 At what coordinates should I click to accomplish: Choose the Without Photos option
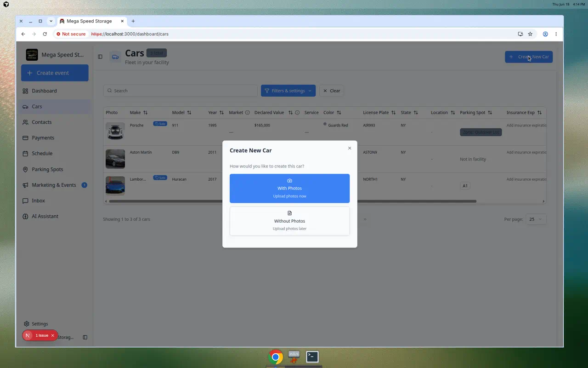(289, 221)
